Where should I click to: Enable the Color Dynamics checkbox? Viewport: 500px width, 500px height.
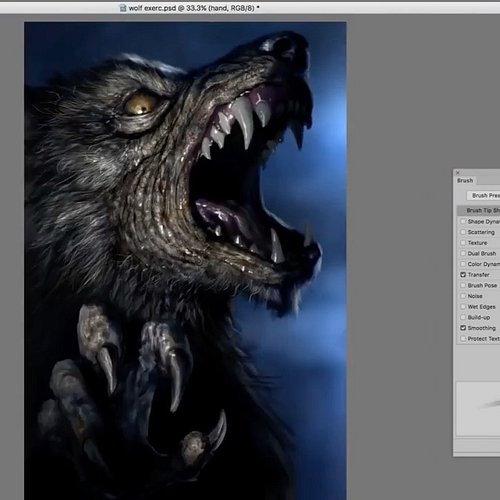[463, 264]
